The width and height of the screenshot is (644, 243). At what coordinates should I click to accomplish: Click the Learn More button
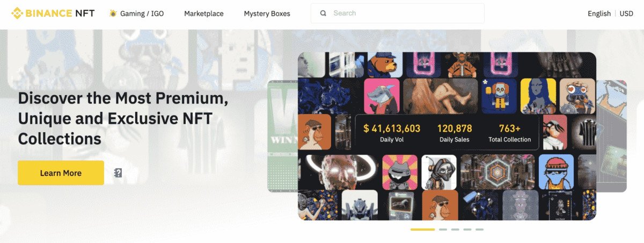point(61,173)
